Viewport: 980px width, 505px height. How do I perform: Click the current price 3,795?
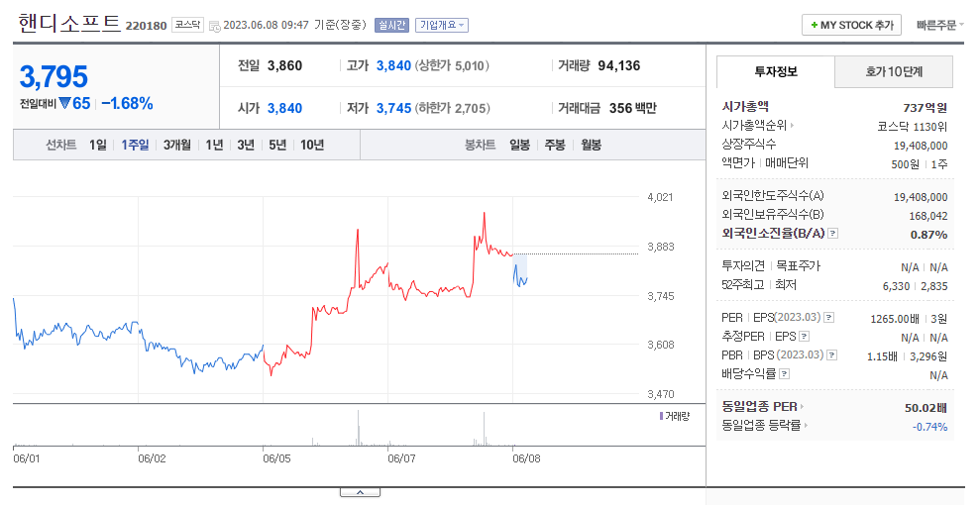54,77
